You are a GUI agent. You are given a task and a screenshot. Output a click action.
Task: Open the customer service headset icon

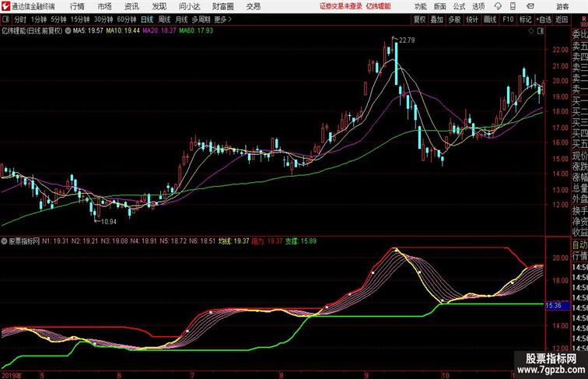498,6
